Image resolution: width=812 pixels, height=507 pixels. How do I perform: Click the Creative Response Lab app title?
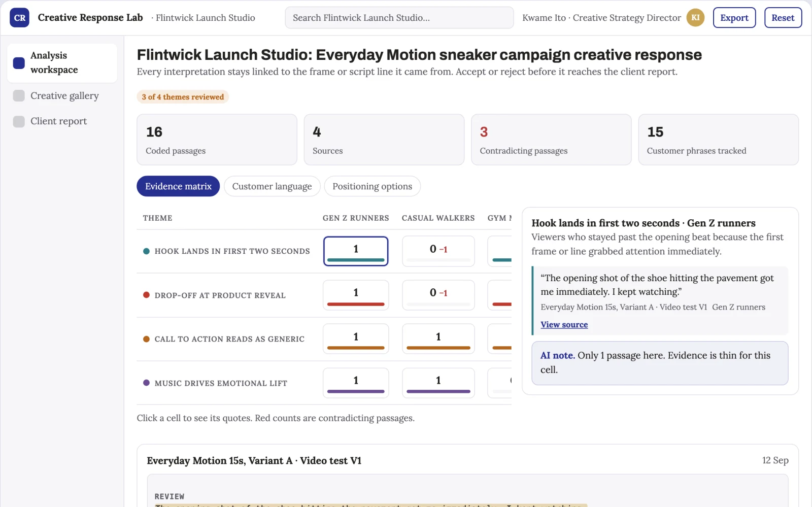(x=90, y=18)
